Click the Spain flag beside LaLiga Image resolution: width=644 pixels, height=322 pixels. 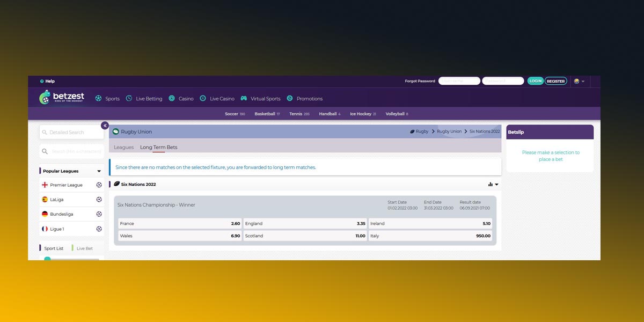pos(45,199)
